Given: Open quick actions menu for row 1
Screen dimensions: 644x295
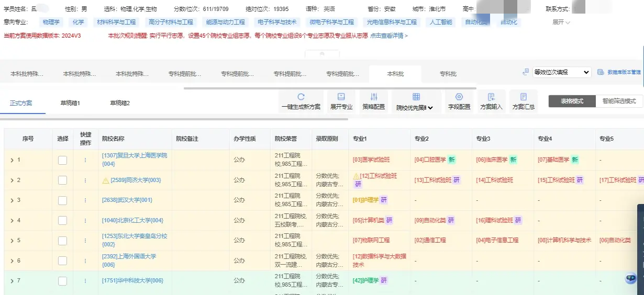Looking at the screenshot, I should (85, 160).
